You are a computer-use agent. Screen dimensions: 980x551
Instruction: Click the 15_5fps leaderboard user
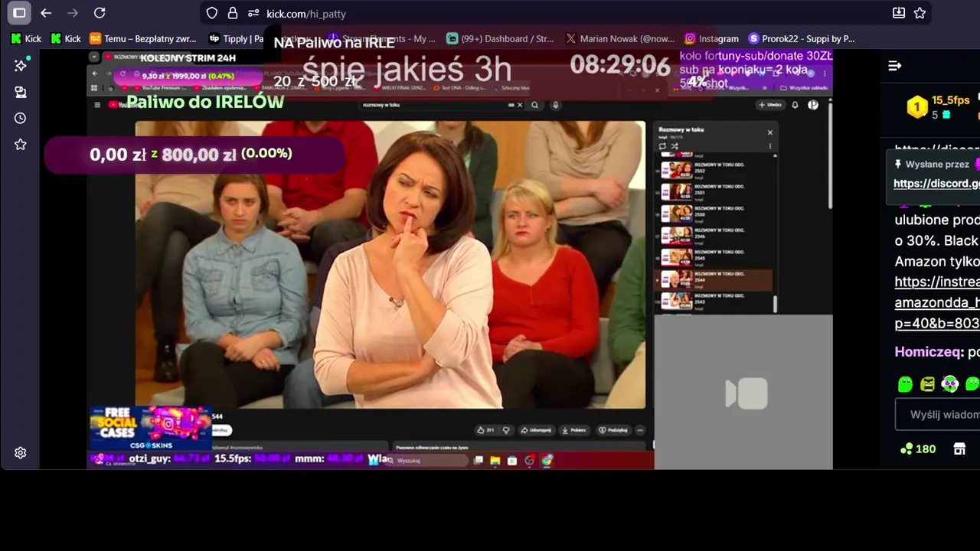pos(950,100)
